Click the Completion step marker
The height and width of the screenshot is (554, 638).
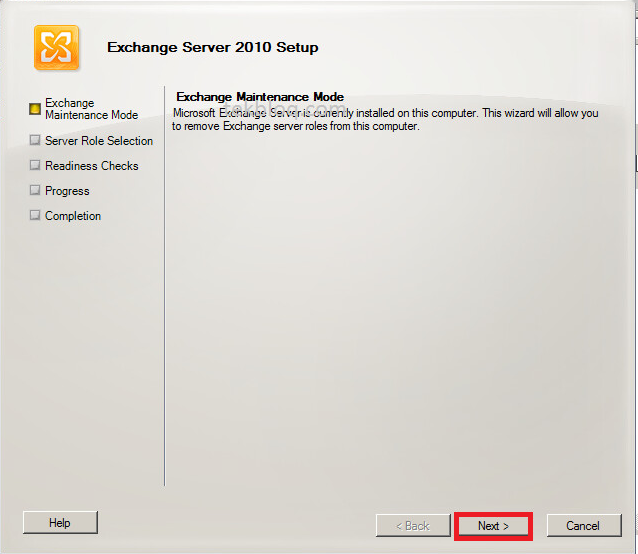click(x=35, y=215)
